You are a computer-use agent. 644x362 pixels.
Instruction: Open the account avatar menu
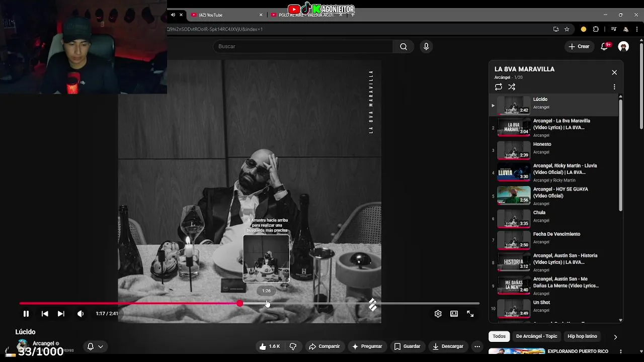coord(623,46)
